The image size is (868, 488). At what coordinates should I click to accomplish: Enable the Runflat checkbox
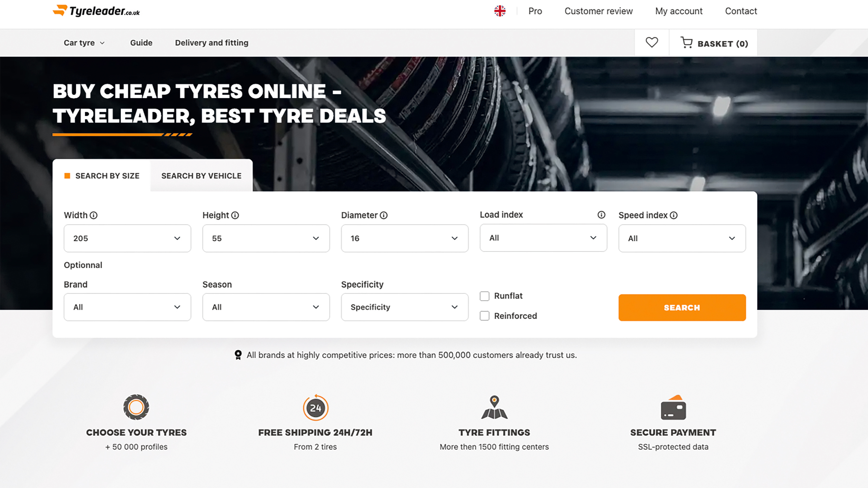point(484,296)
